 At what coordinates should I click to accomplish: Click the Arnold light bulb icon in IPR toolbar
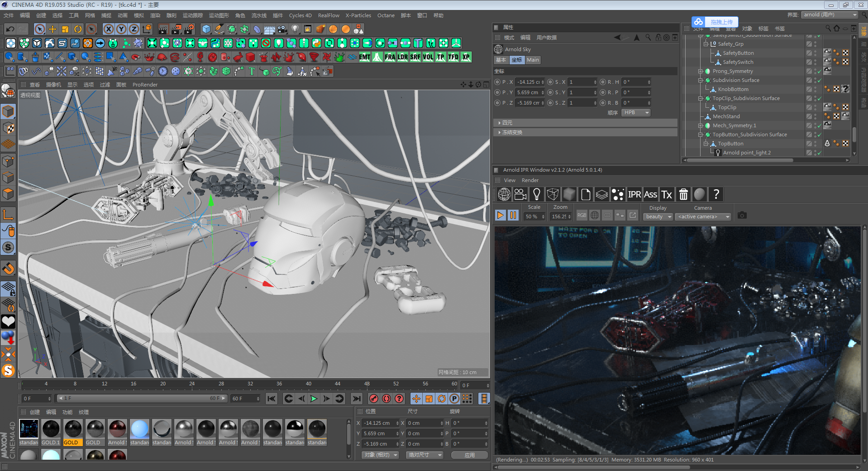tap(537, 194)
